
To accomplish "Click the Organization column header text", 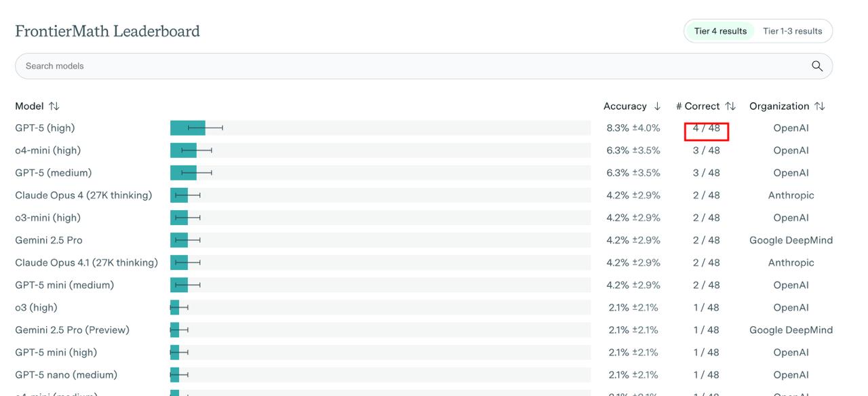I will point(779,106).
